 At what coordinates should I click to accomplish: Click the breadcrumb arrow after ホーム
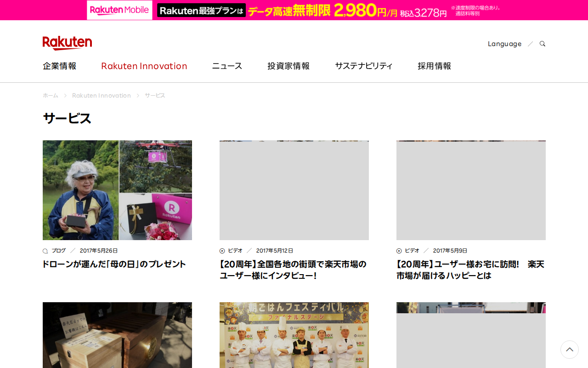pyautogui.click(x=64, y=95)
